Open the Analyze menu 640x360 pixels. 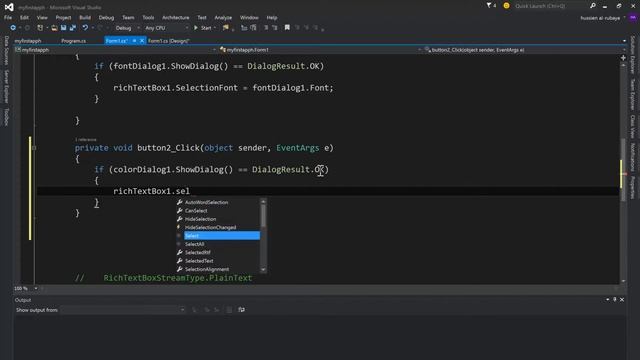223,18
